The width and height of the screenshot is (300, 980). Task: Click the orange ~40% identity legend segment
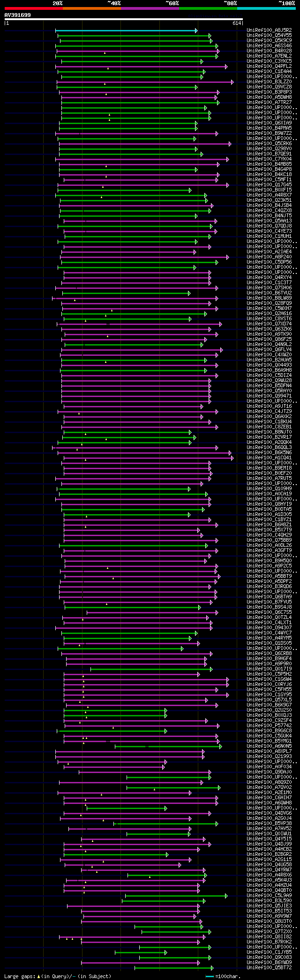(x=91, y=8)
